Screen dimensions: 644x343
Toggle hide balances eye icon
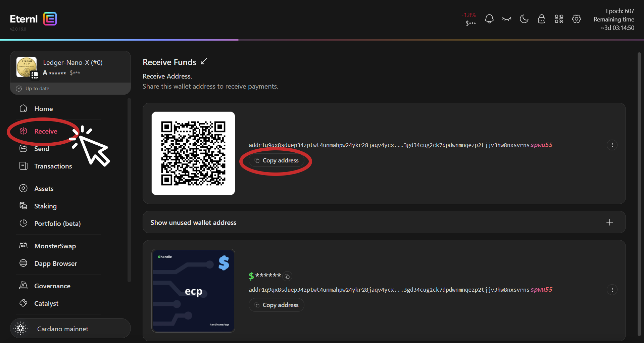[506, 19]
